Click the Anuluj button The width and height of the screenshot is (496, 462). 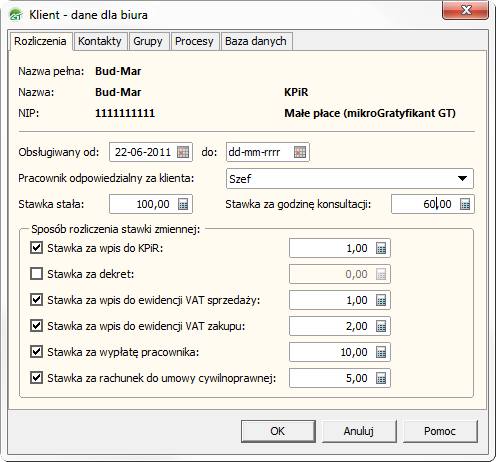point(359,431)
